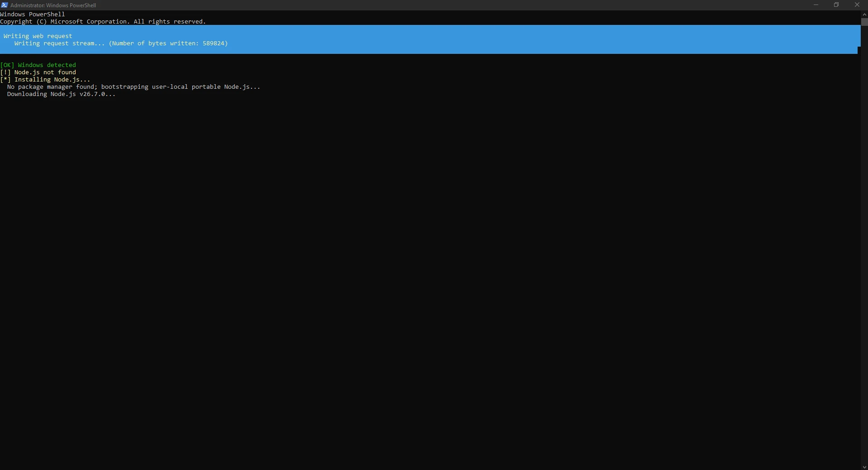Click the '[*] Installing Node.js...' line

(x=45, y=80)
